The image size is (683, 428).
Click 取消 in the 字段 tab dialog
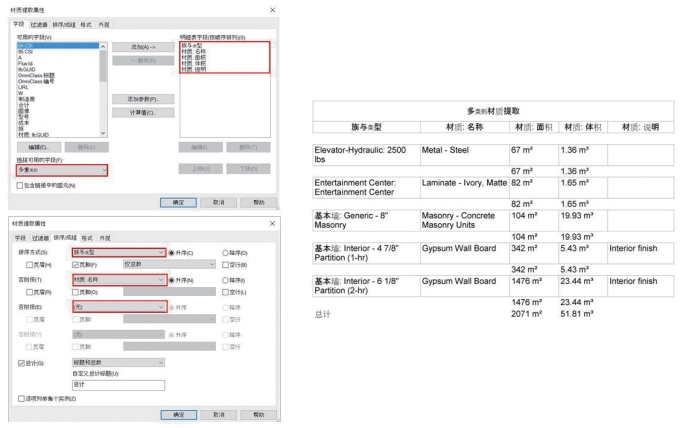(219, 202)
